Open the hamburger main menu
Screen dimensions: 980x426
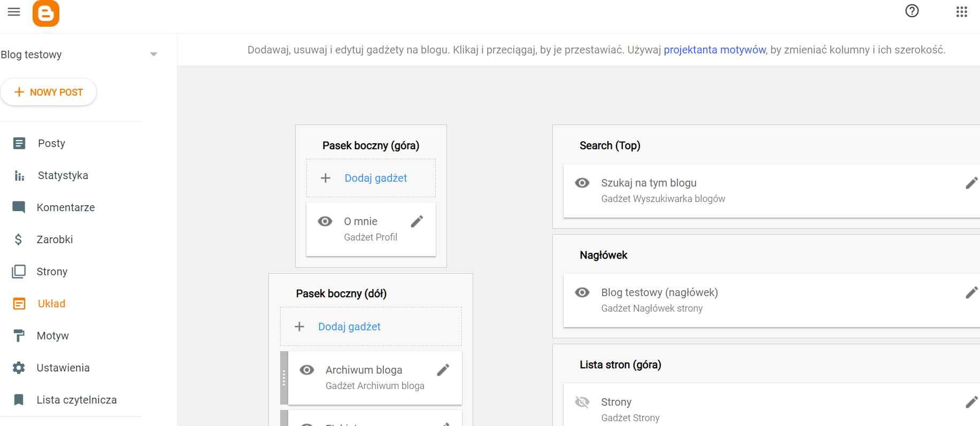14,12
